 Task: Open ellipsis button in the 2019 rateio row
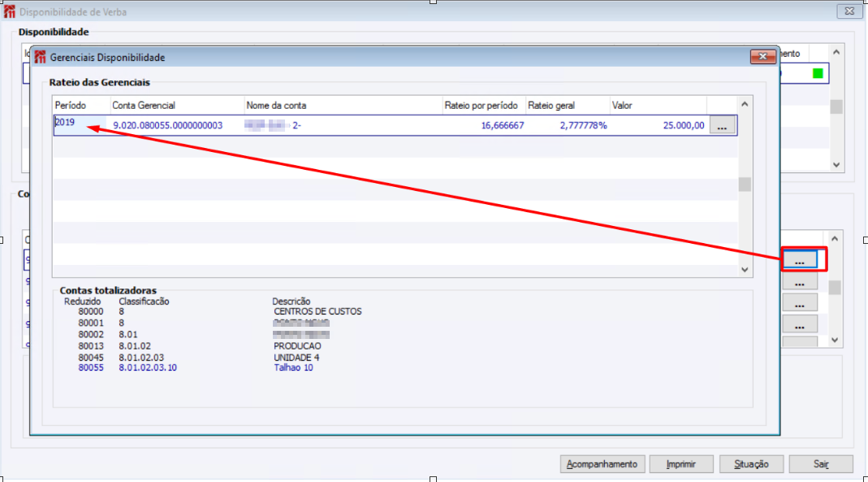722,125
